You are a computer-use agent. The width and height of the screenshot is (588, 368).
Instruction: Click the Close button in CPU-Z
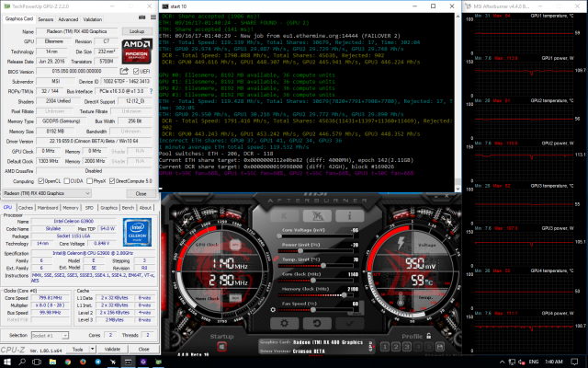(143, 350)
